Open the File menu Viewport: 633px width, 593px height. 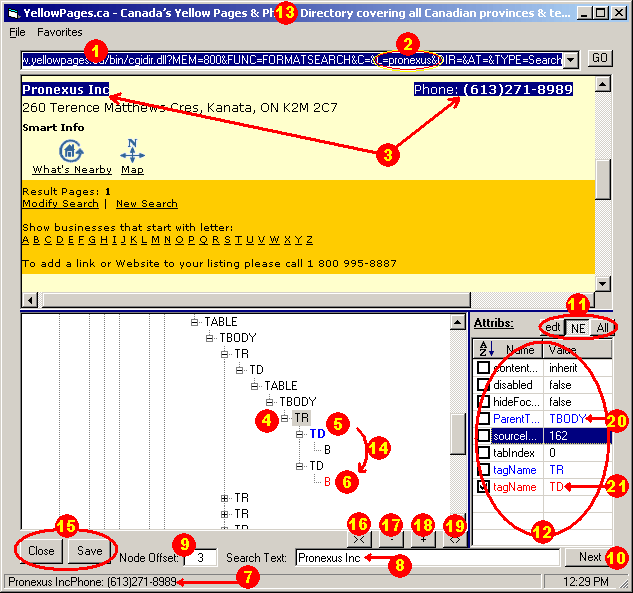17,32
